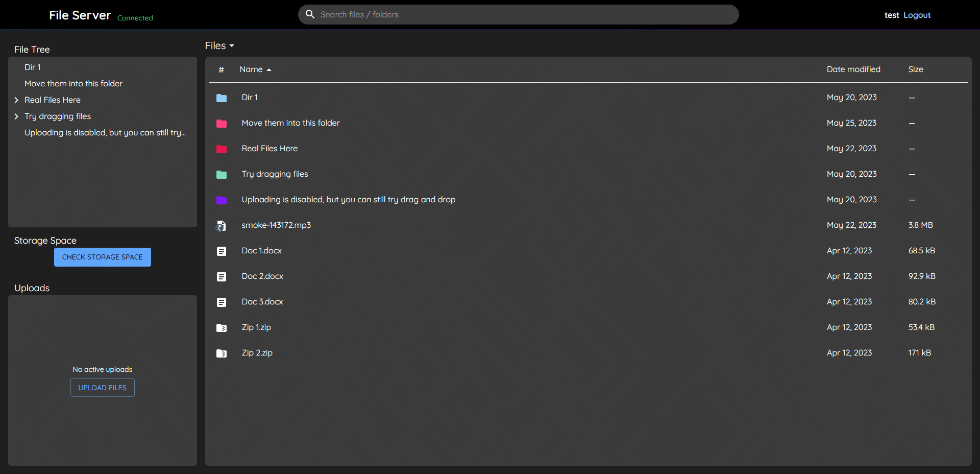Open the Files breadcrumb dropdown
Viewport: 980px width, 474px height.
tap(219, 45)
